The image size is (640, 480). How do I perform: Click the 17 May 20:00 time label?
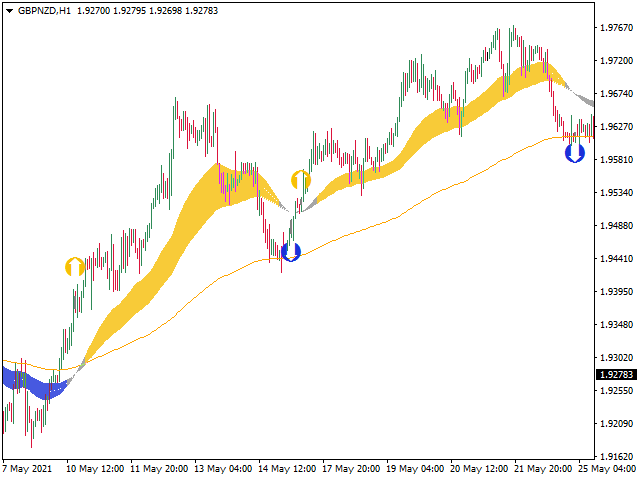tap(351, 468)
